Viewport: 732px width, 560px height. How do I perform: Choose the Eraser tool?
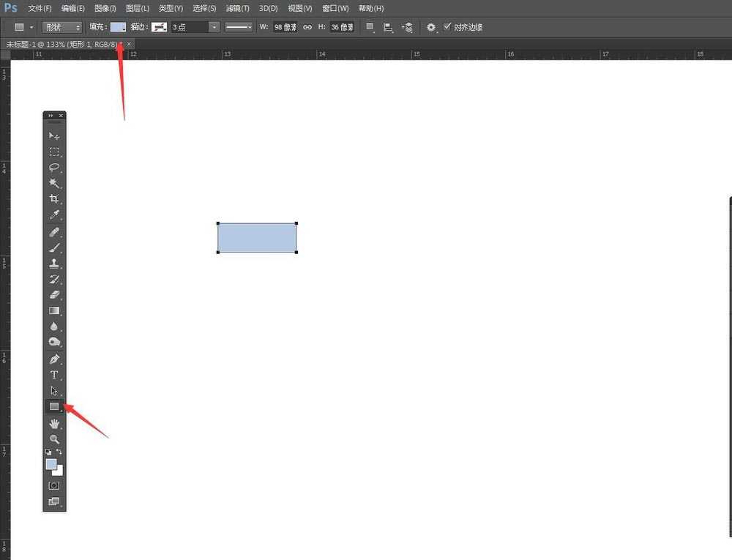[54, 295]
